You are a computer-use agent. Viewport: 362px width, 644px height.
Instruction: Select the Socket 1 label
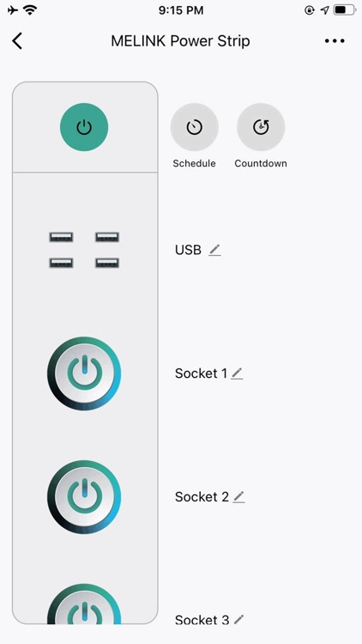[201, 374]
